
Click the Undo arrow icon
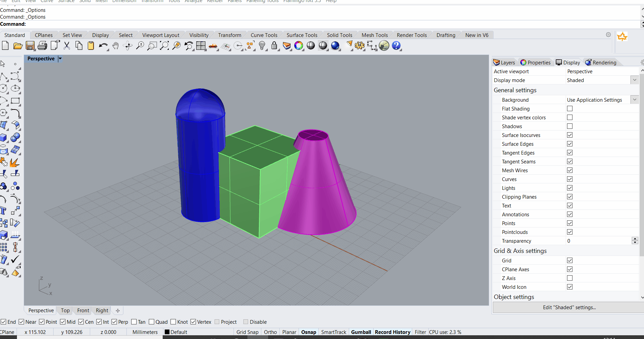click(x=103, y=46)
